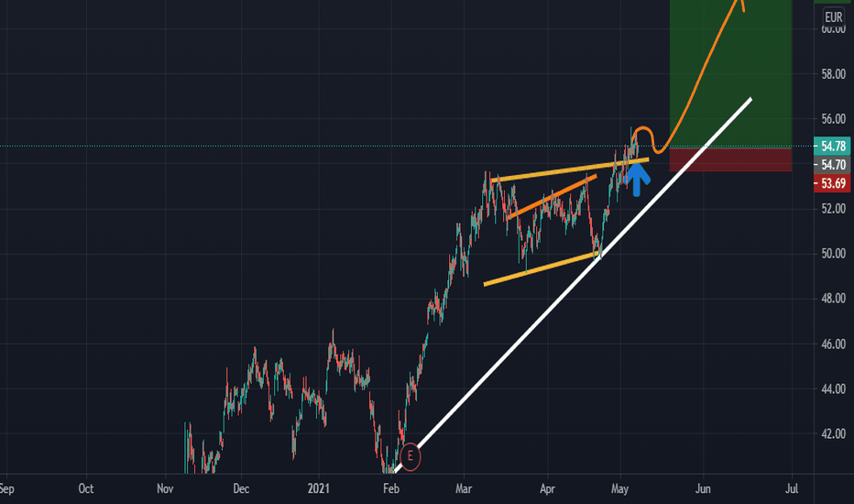Image resolution: width=854 pixels, height=504 pixels.
Task: Select the green 54.78 current price label
Action: (x=832, y=146)
